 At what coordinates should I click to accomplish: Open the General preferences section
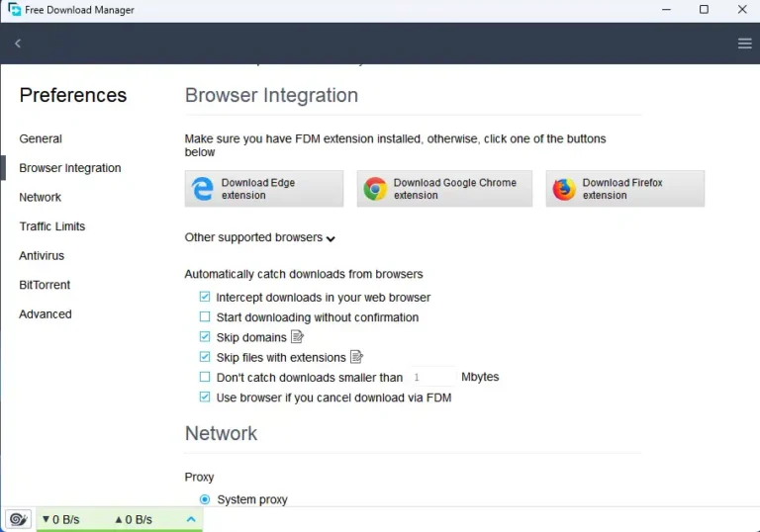[x=41, y=139]
